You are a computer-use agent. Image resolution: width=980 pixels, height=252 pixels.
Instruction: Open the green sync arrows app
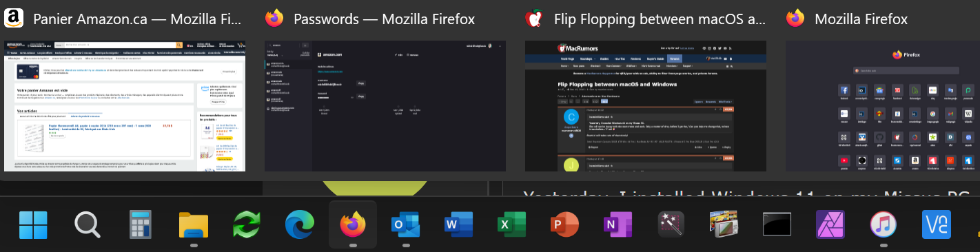coord(247,224)
